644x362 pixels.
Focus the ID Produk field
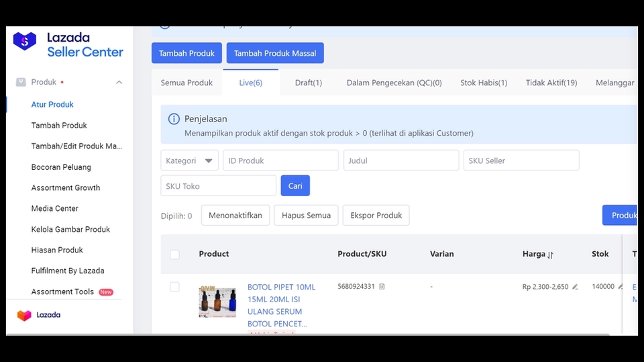280,161
